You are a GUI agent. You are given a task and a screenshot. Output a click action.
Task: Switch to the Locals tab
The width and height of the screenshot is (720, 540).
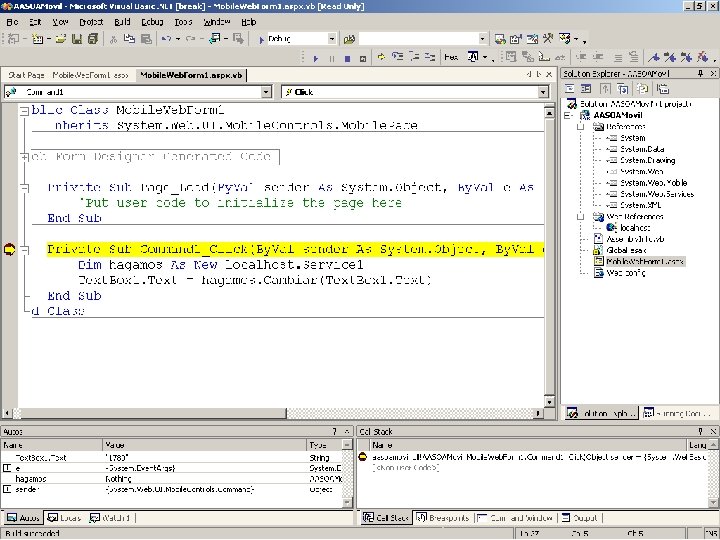click(x=65, y=518)
